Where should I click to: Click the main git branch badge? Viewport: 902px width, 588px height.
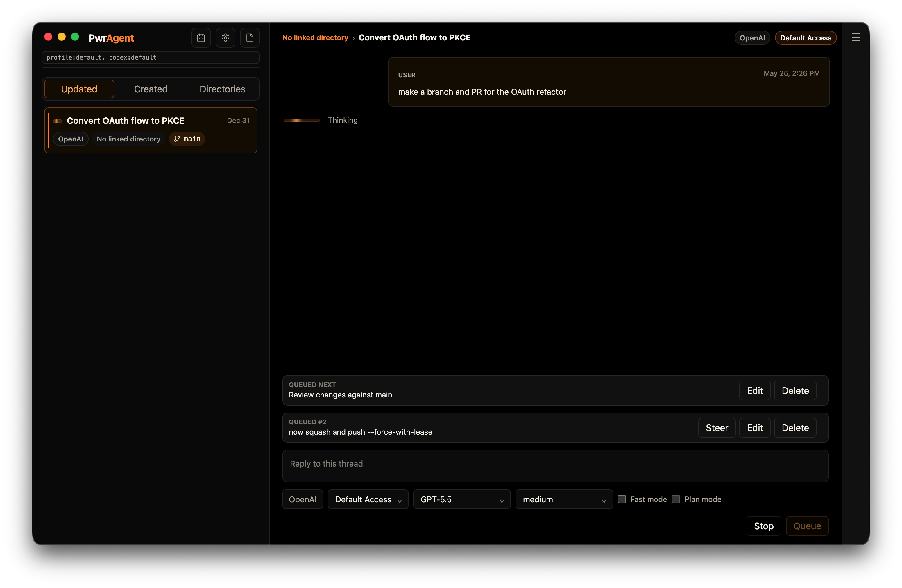[187, 139]
